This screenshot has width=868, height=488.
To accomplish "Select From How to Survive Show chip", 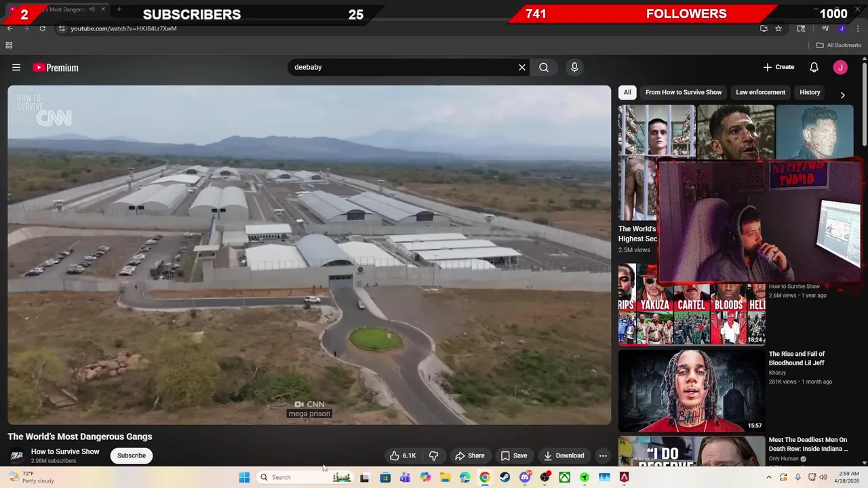I will click(x=684, y=92).
